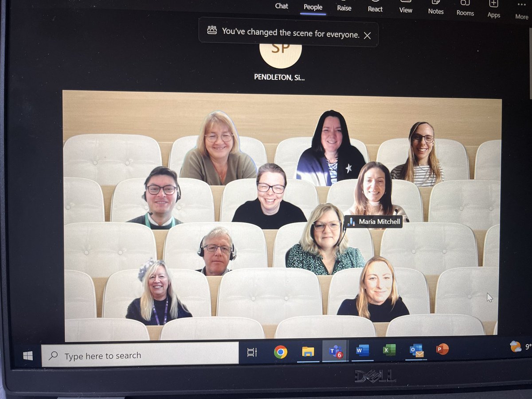
Task: Click the Maria Mitchell name tag
Action: point(380,222)
